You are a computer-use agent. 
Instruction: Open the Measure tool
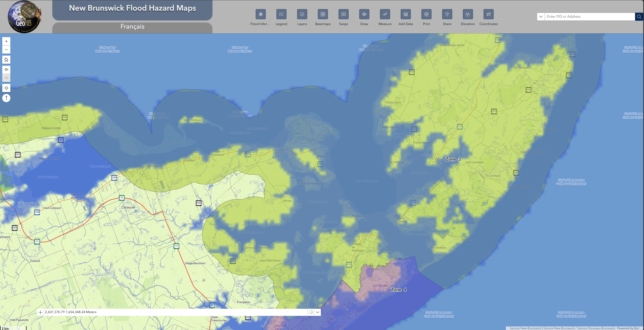coord(385,14)
